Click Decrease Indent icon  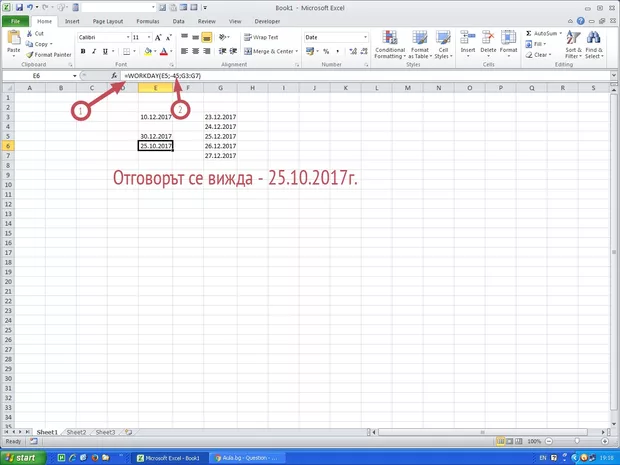coord(223,51)
